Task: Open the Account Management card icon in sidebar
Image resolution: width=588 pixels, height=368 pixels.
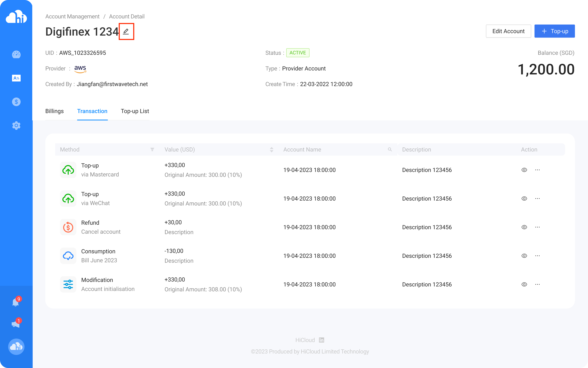Action: pos(16,78)
